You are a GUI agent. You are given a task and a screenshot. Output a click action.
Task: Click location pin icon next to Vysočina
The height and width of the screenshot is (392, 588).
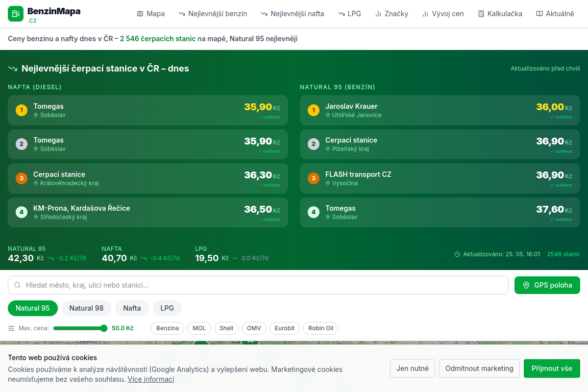click(x=328, y=183)
